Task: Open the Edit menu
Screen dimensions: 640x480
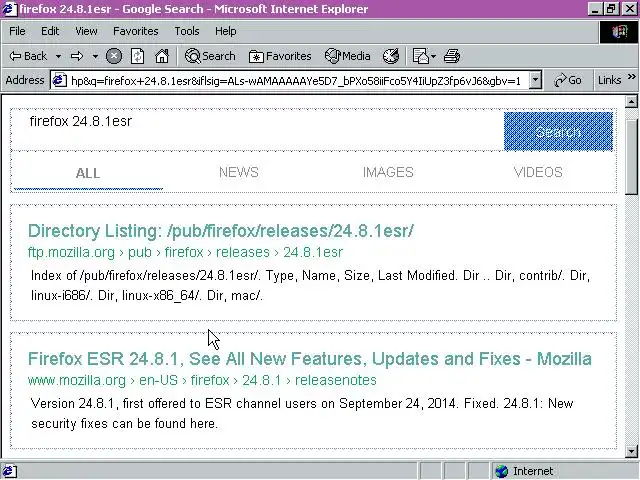Action: coord(50,31)
